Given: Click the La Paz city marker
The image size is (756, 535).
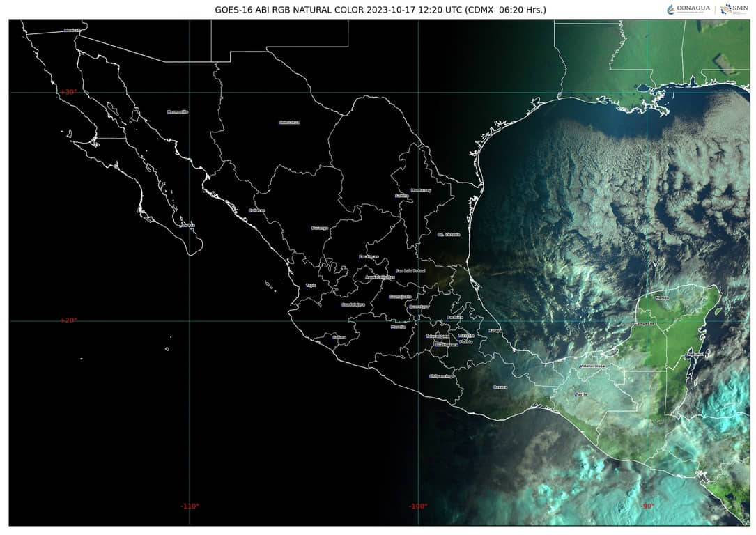Looking at the screenshot, I should pos(187,225).
